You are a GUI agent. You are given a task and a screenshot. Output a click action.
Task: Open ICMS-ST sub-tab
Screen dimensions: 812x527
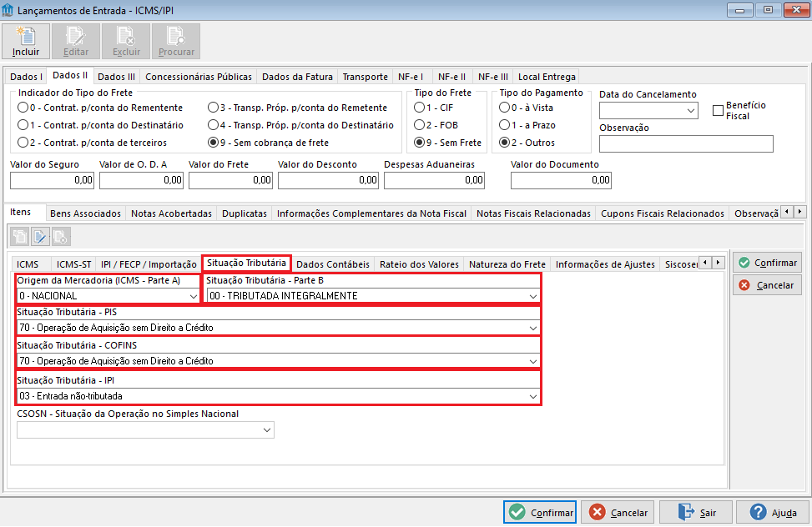click(x=73, y=264)
